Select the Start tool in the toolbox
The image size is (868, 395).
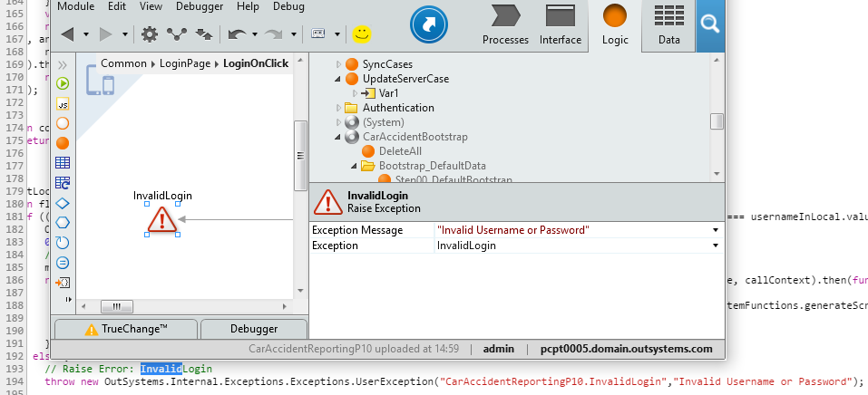(63, 83)
